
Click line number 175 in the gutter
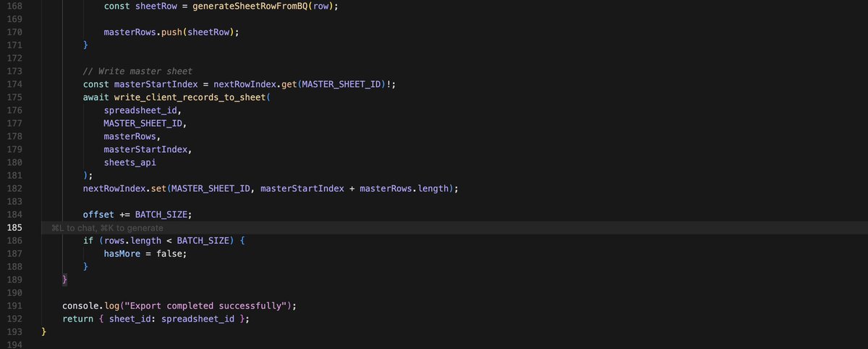coord(13,97)
